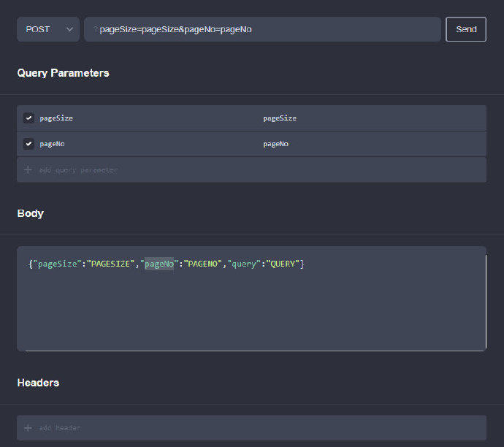Click the request URL input field

pyautogui.click(x=263, y=29)
